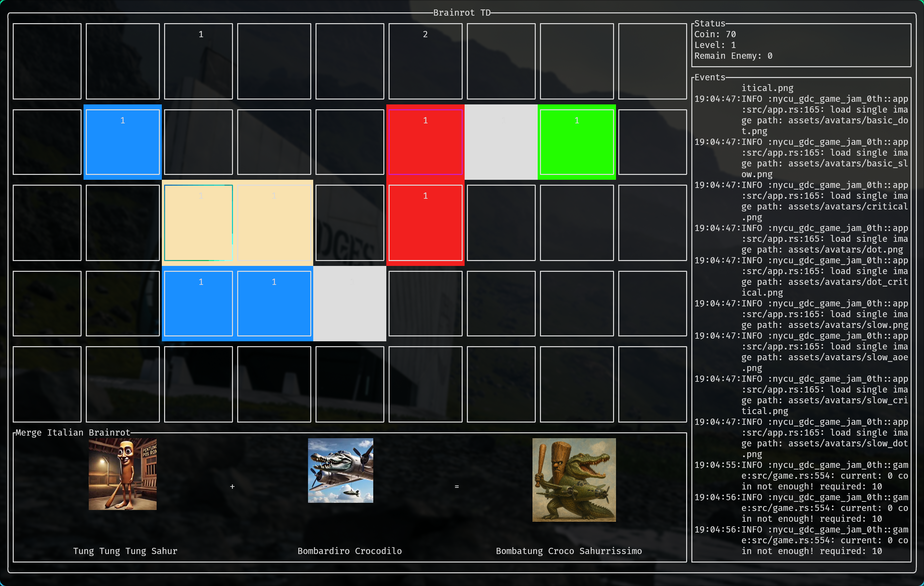This screenshot has width=924, height=586.
Task: Click the 'Bombatung Croco Sahurrissimo' caption
Action: coord(569,551)
